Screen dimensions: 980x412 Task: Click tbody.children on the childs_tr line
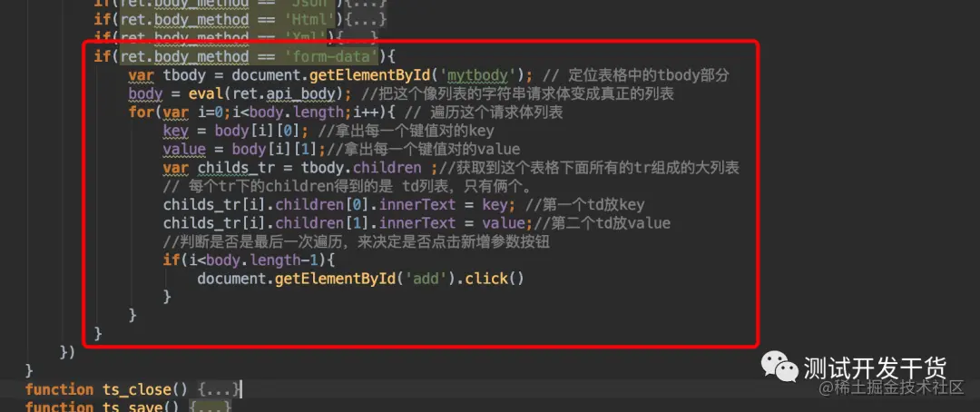tap(360, 168)
